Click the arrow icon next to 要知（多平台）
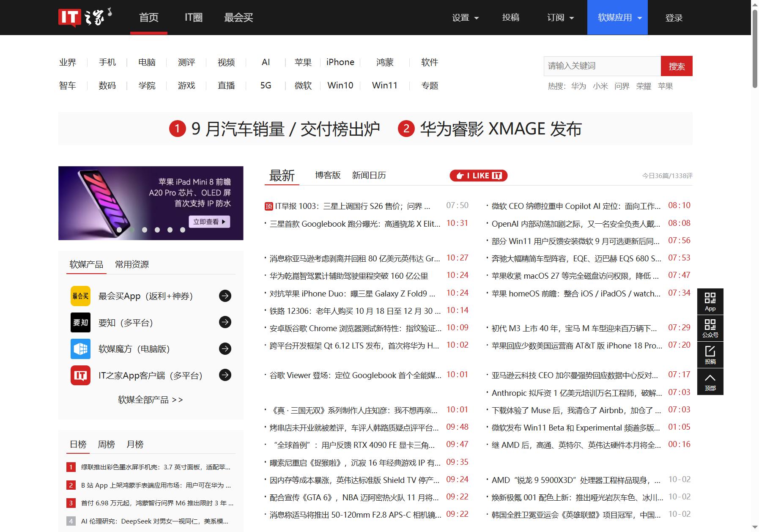Viewport: 759px width, 532px height. coord(225,322)
